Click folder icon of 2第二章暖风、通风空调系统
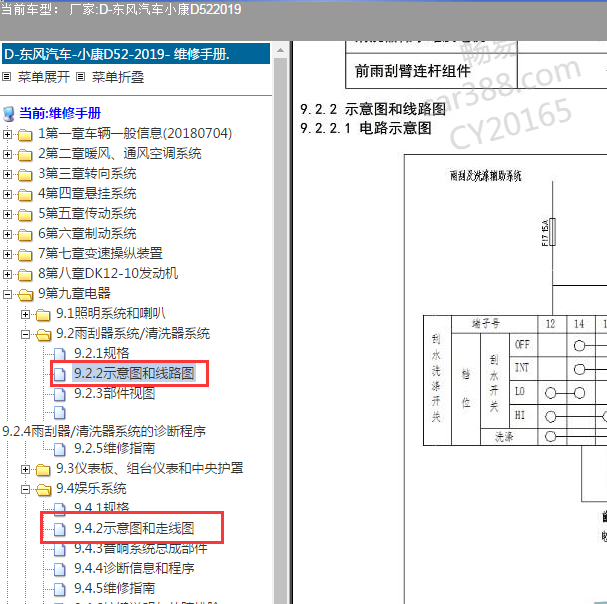The image size is (607, 604). click(x=25, y=155)
